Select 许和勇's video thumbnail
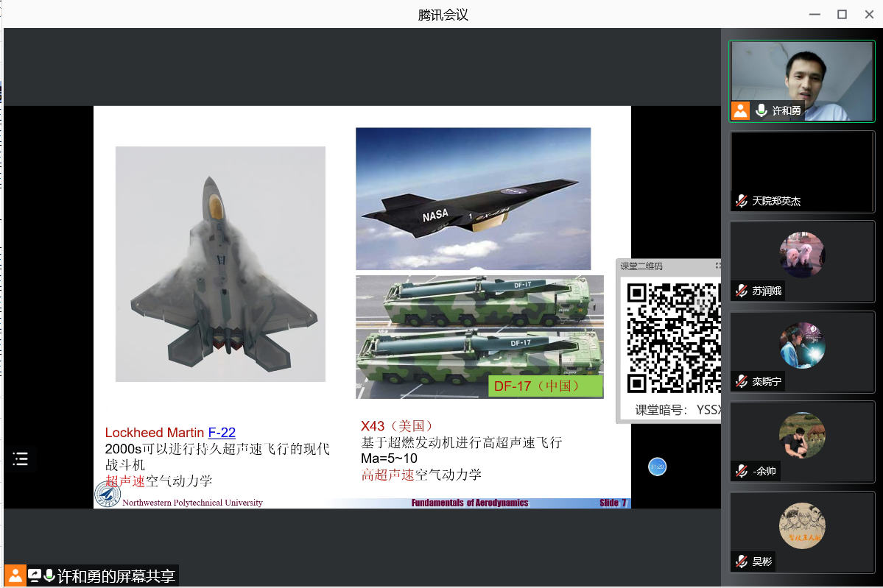This screenshot has height=588, width=883. click(x=802, y=81)
